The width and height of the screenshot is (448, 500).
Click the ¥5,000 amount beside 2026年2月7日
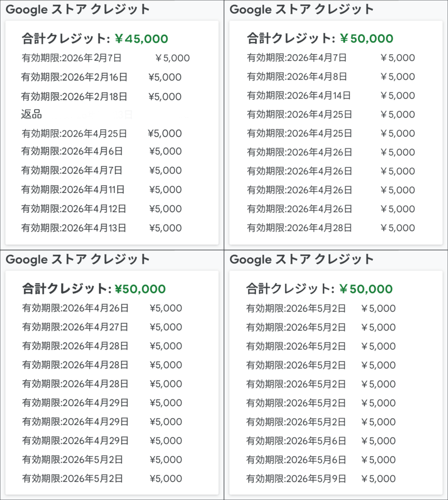[x=172, y=58]
